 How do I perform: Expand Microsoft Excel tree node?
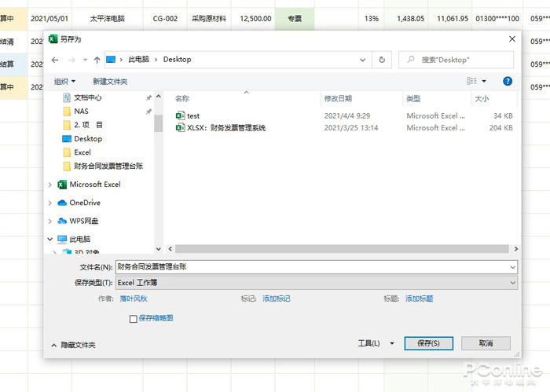(49, 185)
